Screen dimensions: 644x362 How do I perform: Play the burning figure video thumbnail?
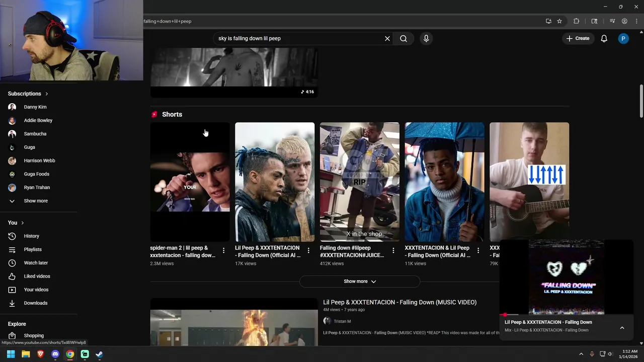[234, 322]
